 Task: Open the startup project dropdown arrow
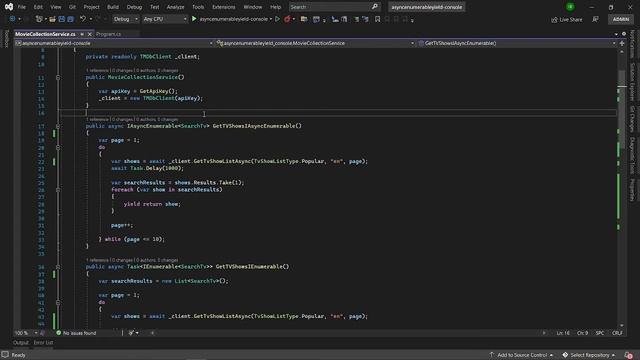click(x=271, y=19)
